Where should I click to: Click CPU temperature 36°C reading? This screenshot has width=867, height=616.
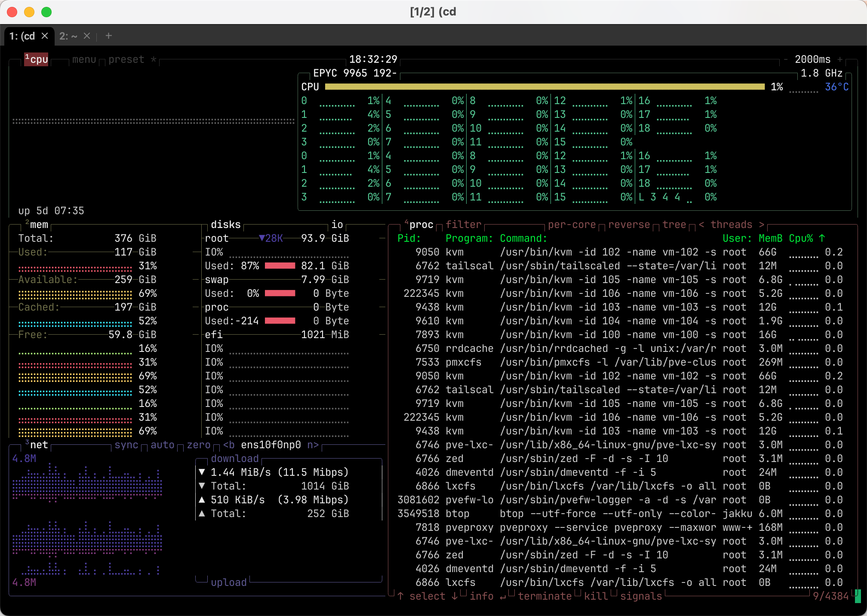[x=837, y=87]
